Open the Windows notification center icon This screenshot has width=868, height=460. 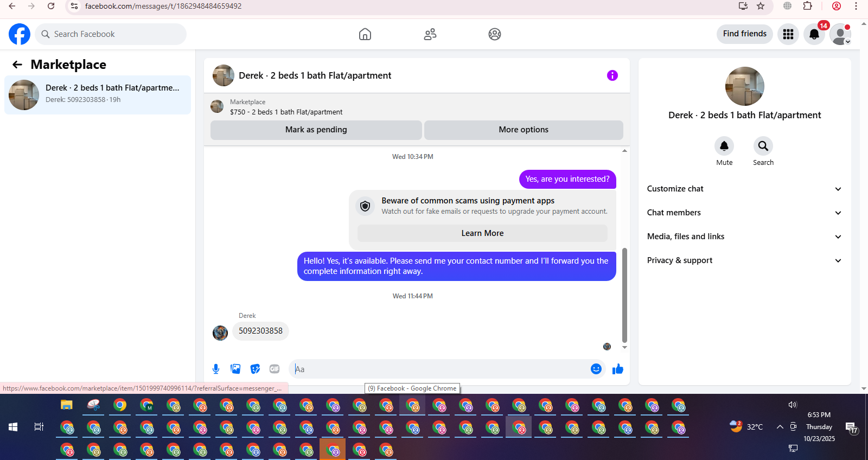(x=852, y=428)
